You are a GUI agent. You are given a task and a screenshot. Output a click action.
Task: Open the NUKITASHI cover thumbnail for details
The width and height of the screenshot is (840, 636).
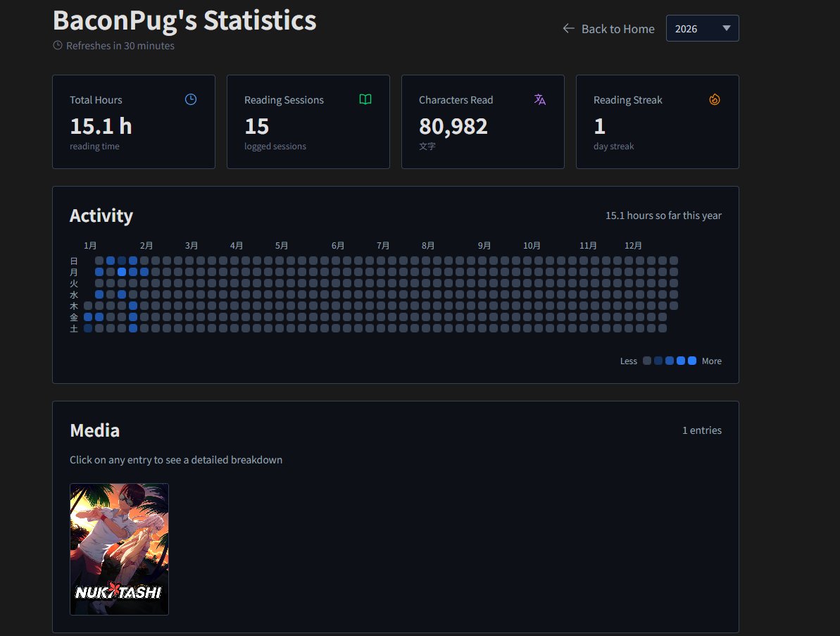tap(119, 549)
